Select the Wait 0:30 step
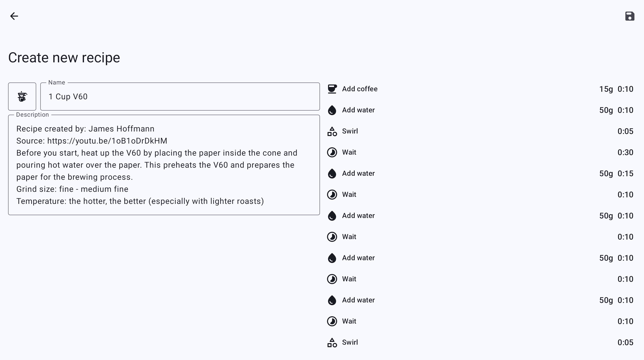The height and width of the screenshot is (360, 644). pos(349,152)
